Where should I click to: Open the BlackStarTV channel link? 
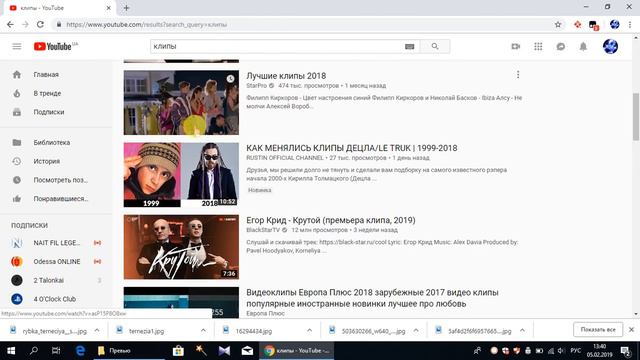(x=263, y=230)
